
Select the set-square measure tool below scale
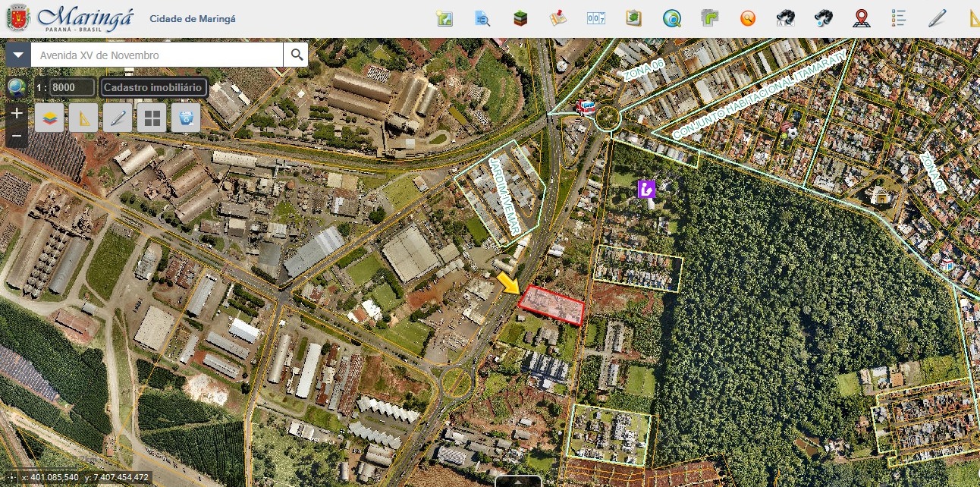tap(83, 118)
